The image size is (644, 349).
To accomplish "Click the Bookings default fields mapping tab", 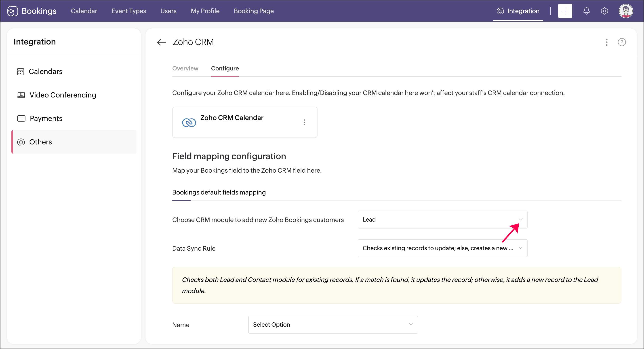I will pos(219,192).
